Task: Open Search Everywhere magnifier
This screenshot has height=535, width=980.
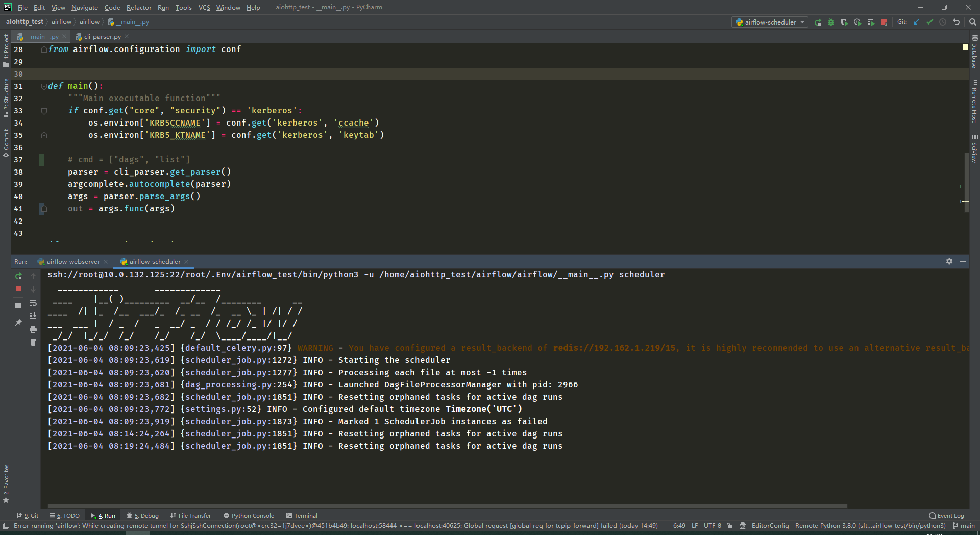Action: coord(973,22)
